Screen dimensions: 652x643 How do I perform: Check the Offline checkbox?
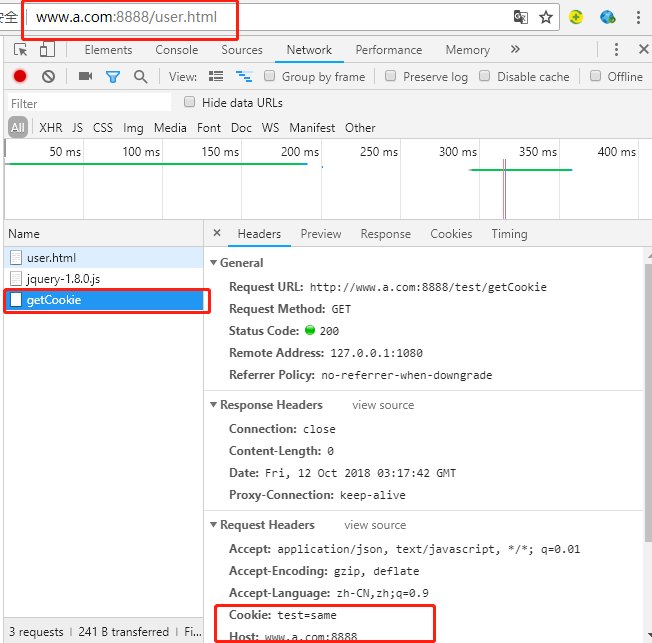pyautogui.click(x=595, y=76)
